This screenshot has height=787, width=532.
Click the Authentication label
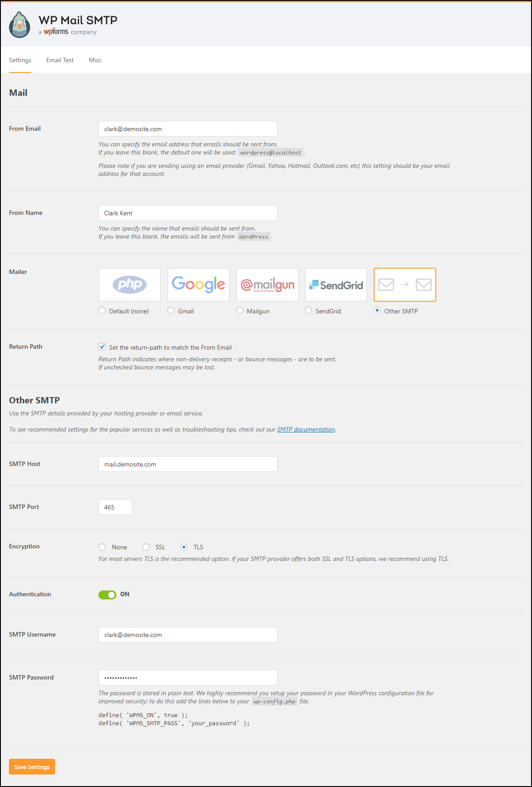click(x=30, y=594)
